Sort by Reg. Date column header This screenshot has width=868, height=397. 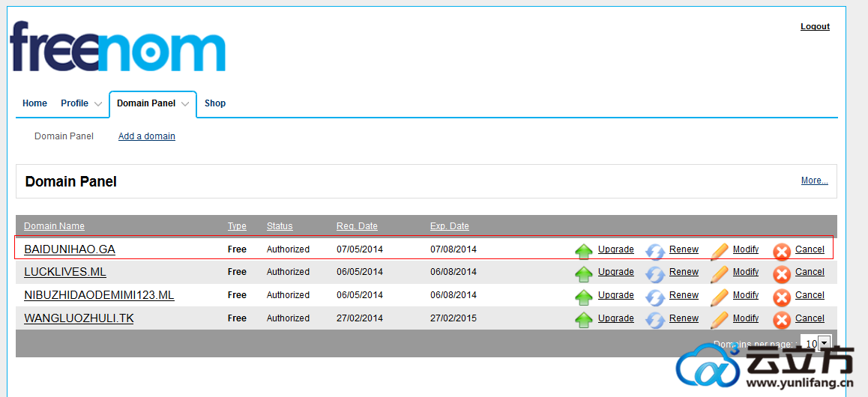[357, 226]
